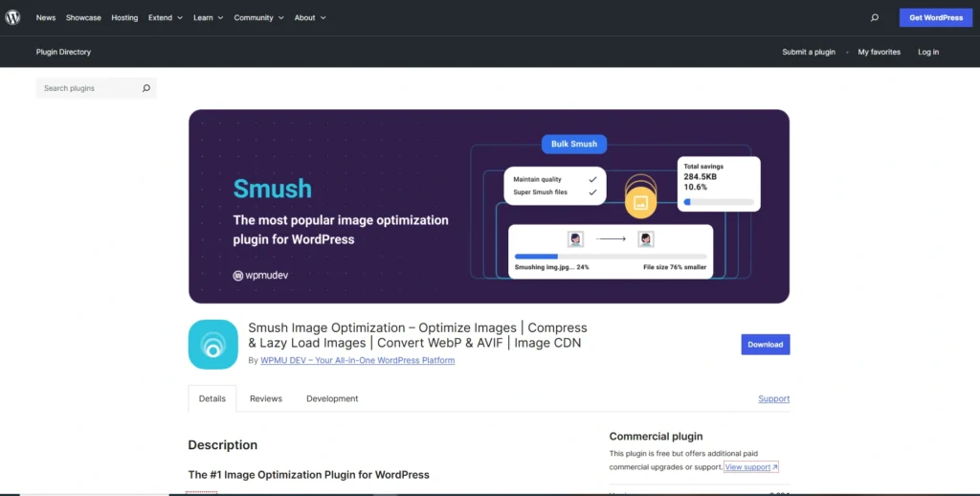
Task: Click the Download button
Action: (765, 344)
